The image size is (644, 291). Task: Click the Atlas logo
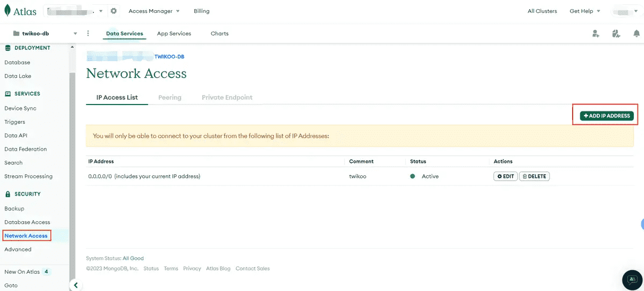pos(20,11)
